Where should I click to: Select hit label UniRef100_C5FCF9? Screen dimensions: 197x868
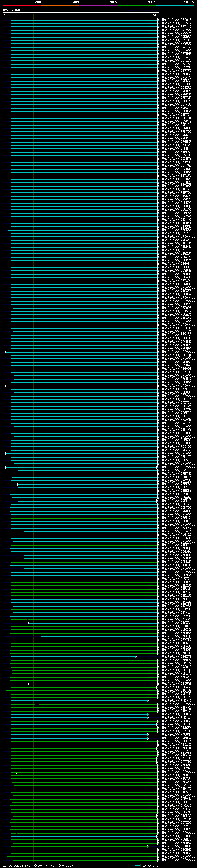(x=177, y=599)
